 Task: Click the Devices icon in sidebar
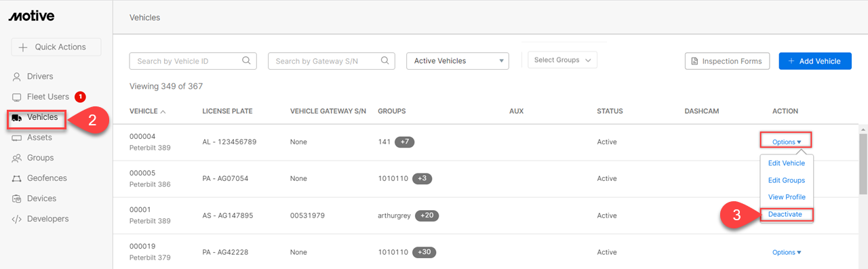coord(17,199)
